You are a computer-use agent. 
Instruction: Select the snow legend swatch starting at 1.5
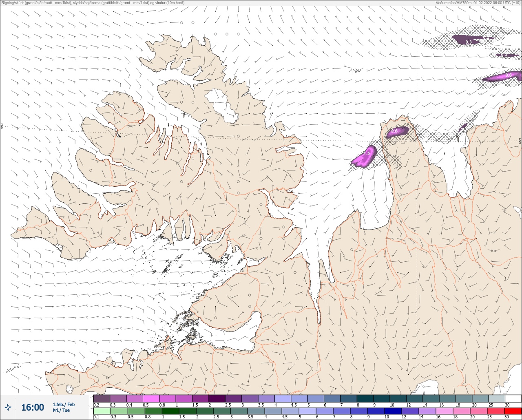click(200, 398)
